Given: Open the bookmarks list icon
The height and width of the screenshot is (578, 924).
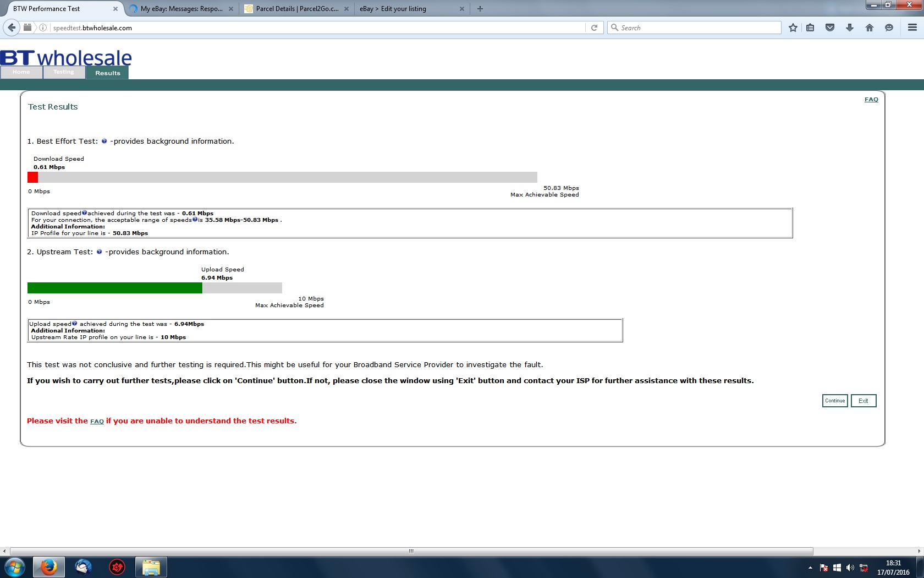Looking at the screenshot, I should click(x=810, y=28).
